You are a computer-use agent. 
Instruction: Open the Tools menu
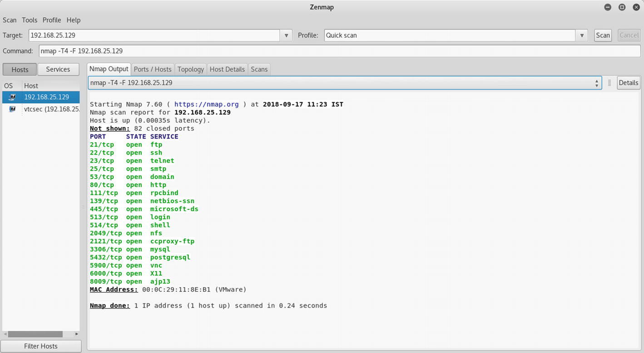[30, 20]
